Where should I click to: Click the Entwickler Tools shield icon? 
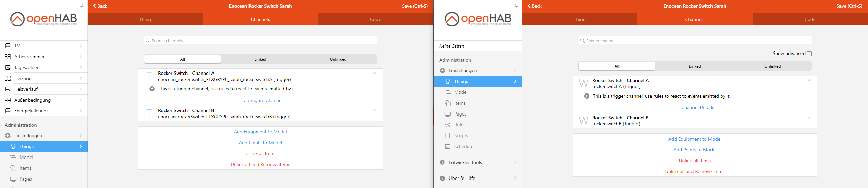[x=442, y=162]
